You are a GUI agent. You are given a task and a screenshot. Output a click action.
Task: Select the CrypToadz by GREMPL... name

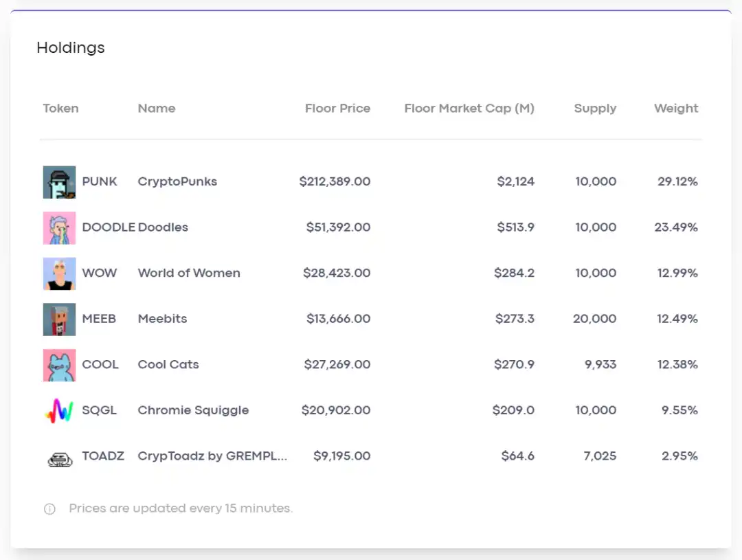(x=212, y=456)
